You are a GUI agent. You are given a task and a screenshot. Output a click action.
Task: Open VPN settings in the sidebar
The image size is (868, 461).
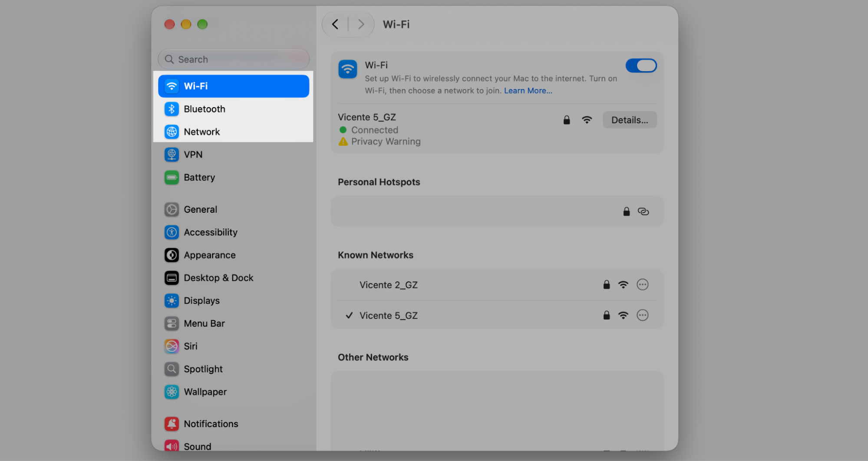tap(234, 155)
